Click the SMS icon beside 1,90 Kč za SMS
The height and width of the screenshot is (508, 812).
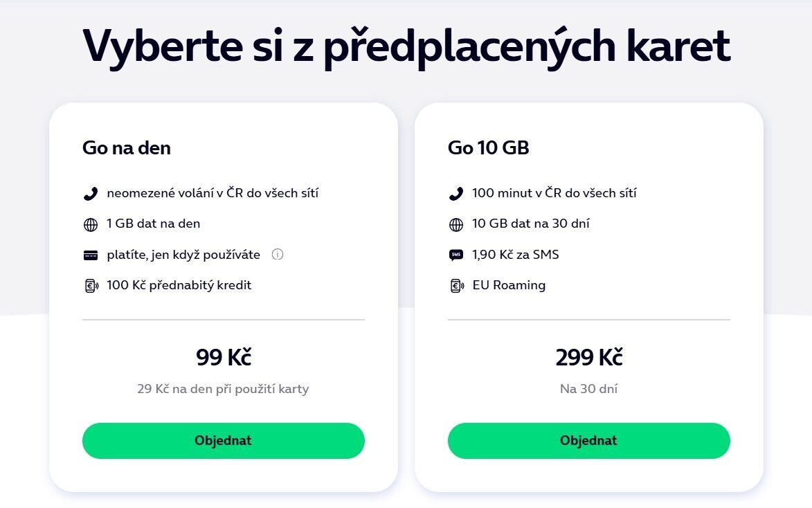point(456,254)
